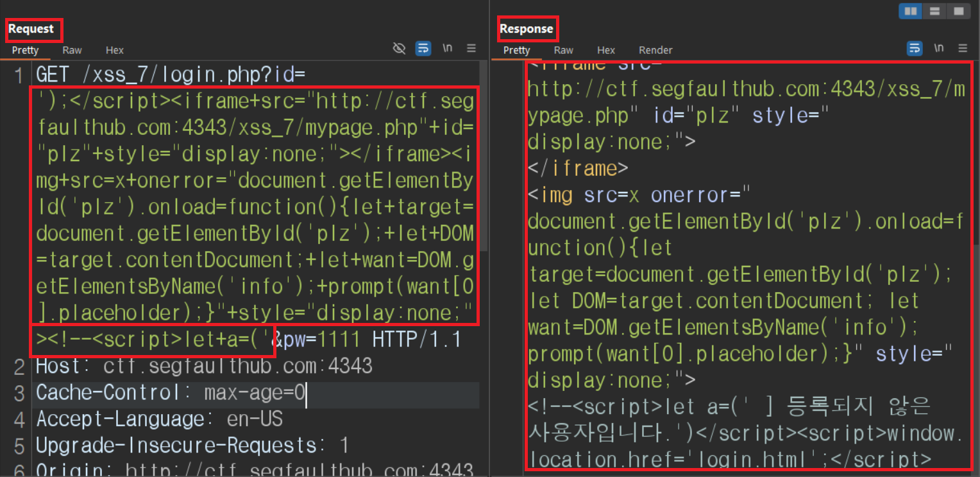Click the 'Host: ctf.segfaulthub.com:4343' header line
The height and width of the screenshot is (477, 980).
pos(204,366)
